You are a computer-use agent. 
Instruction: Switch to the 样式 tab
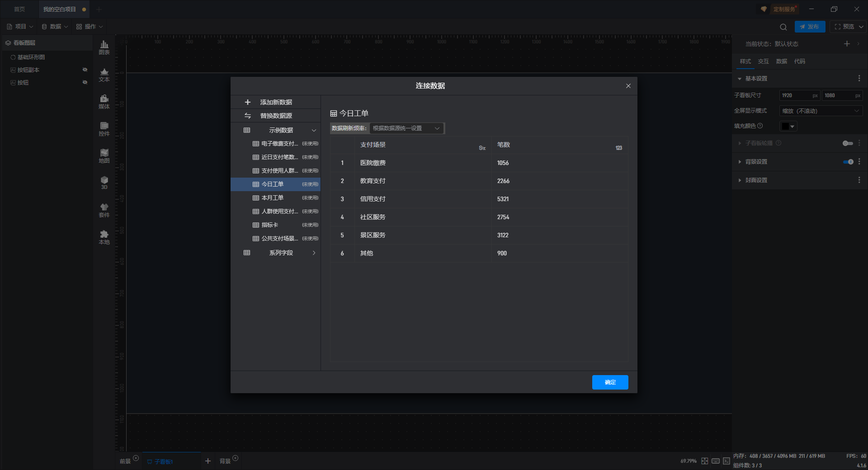(x=745, y=61)
